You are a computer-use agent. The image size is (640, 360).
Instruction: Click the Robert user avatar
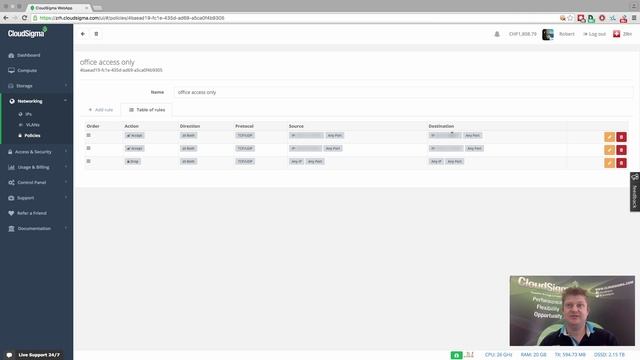pyautogui.click(x=548, y=34)
